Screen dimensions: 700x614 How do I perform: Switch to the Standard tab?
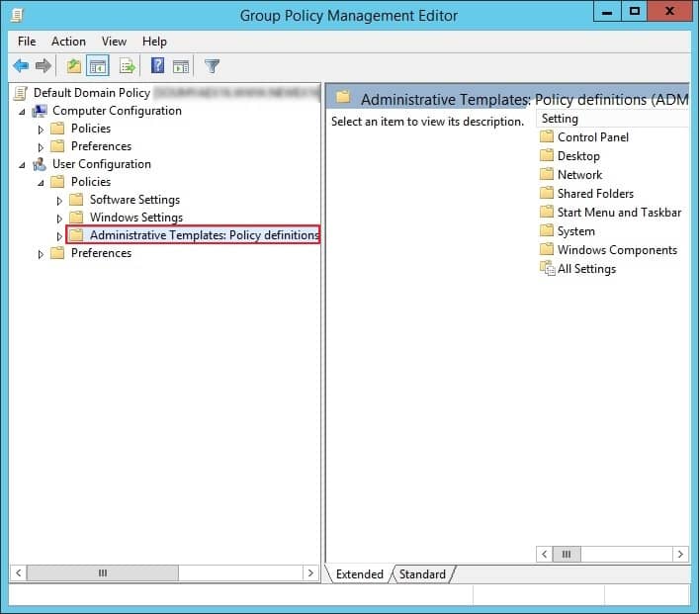coord(422,573)
